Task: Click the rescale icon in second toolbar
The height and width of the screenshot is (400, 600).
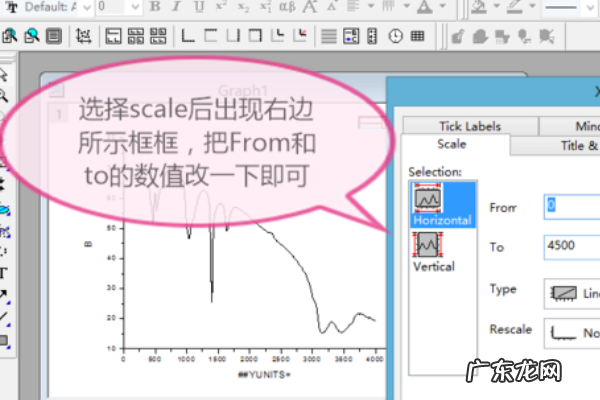Action: (83, 37)
